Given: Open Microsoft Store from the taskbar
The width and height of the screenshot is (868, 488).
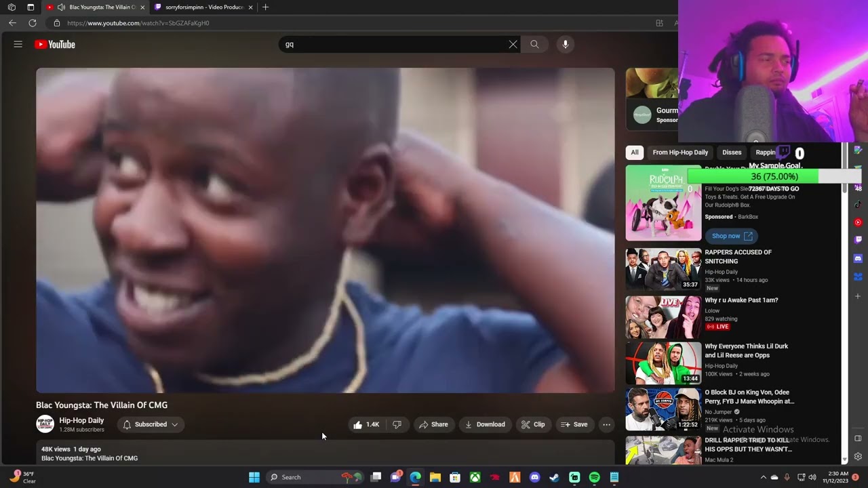Looking at the screenshot, I should pyautogui.click(x=455, y=477).
